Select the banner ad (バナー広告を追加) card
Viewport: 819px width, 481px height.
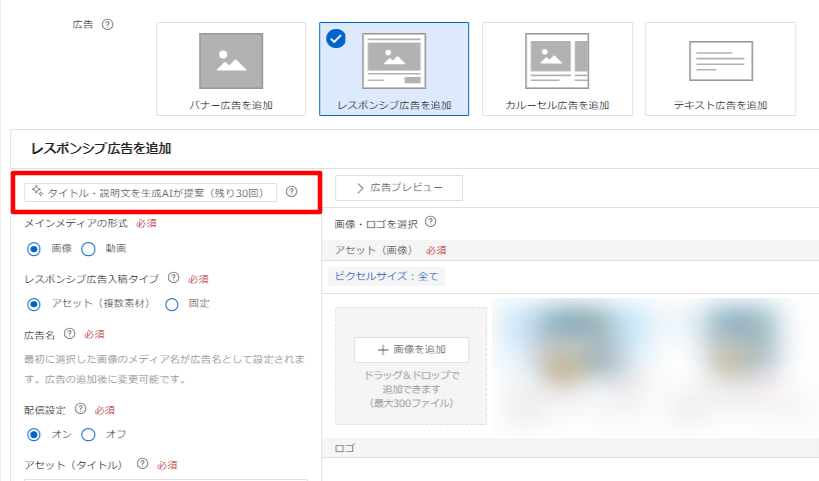pos(231,68)
